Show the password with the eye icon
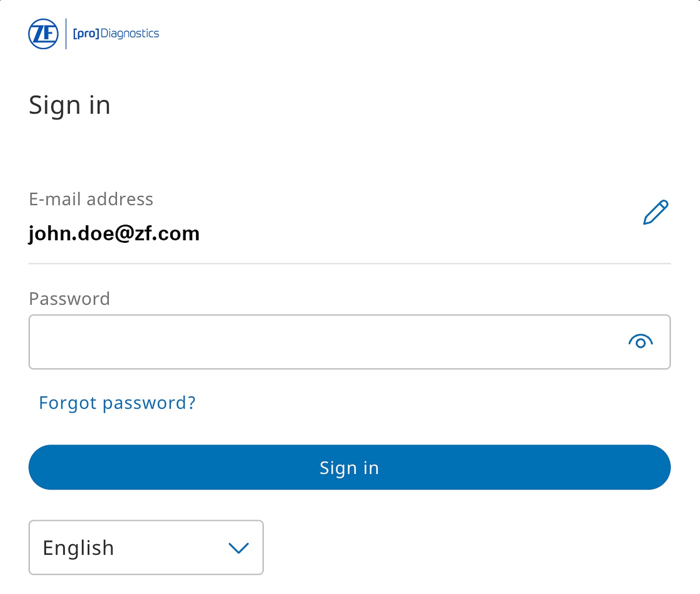Image resolution: width=700 pixels, height=594 pixels. (x=640, y=342)
